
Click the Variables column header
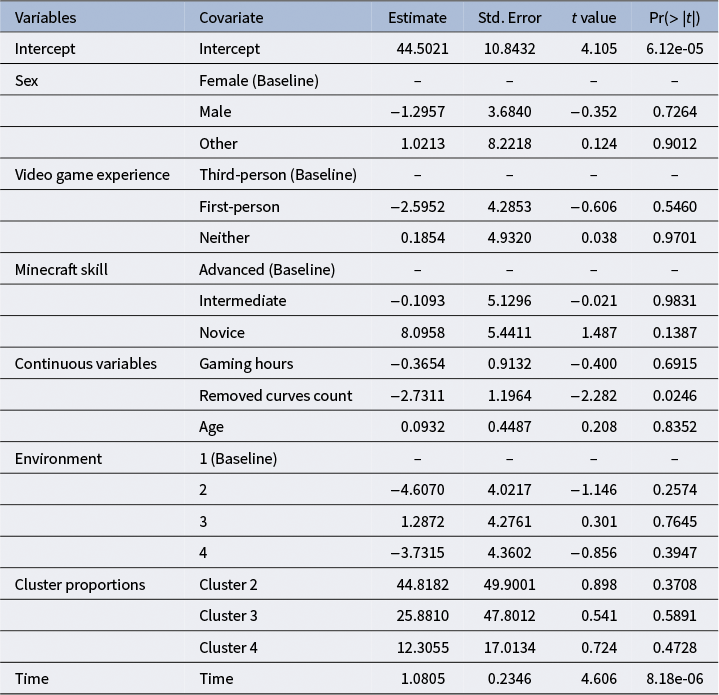(x=45, y=18)
